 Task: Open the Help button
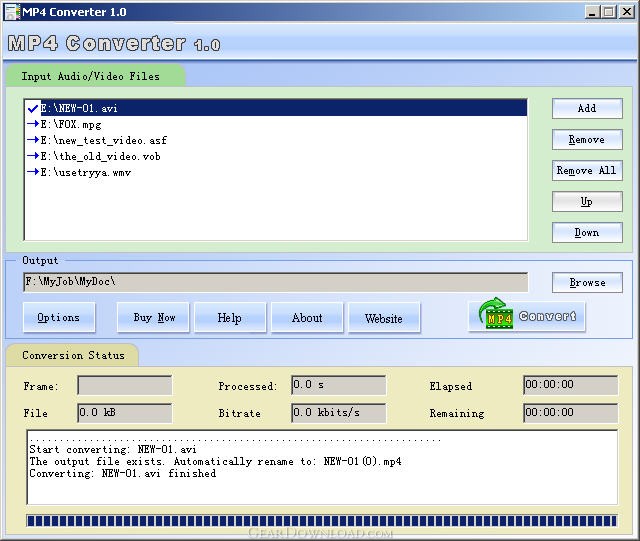[x=230, y=317]
